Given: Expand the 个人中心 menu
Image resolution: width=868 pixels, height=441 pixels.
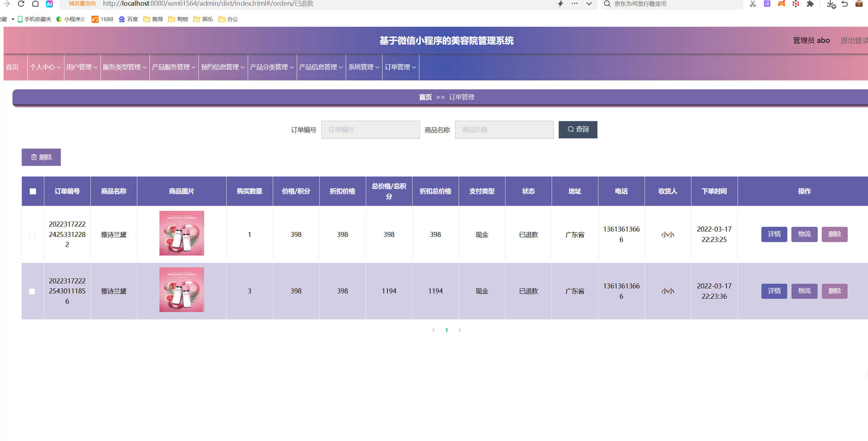Looking at the screenshot, I should (46, 67).
